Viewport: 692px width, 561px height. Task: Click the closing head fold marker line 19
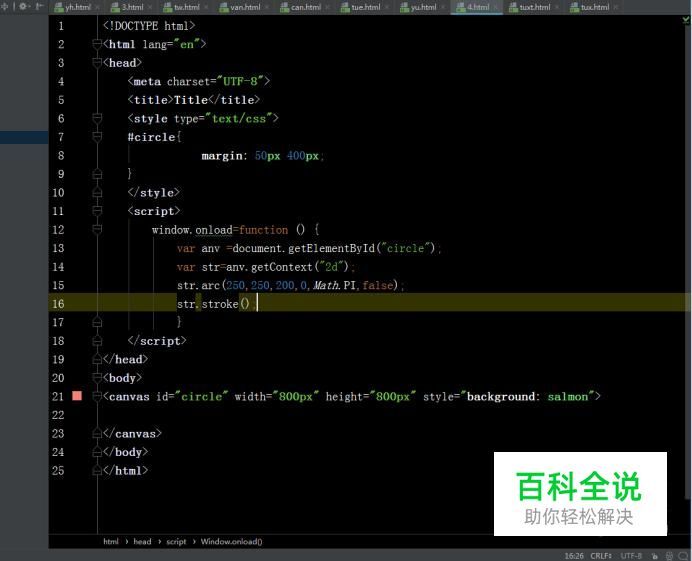tap(97, 360)
